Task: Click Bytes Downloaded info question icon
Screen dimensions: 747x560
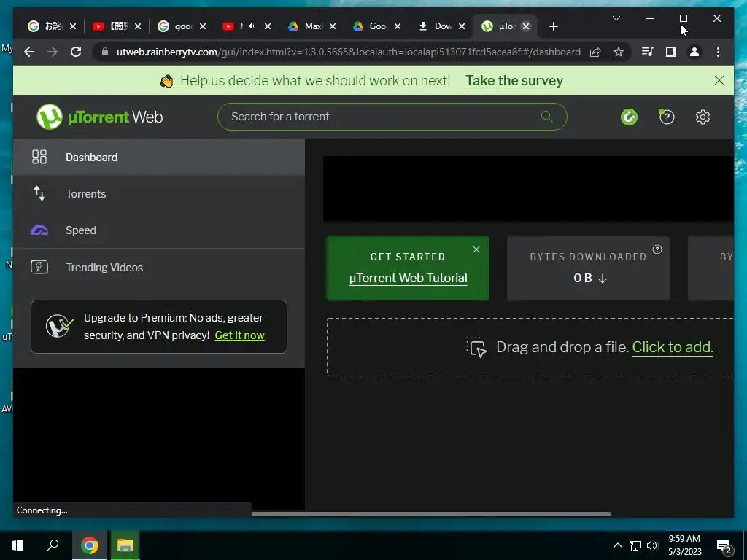Action: 657,249
